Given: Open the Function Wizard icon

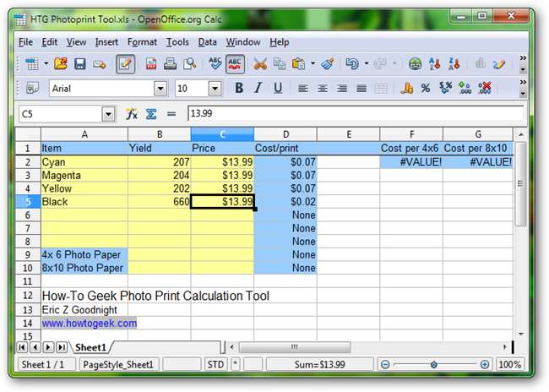Looking at the screenshot, I should pos(132,113).
